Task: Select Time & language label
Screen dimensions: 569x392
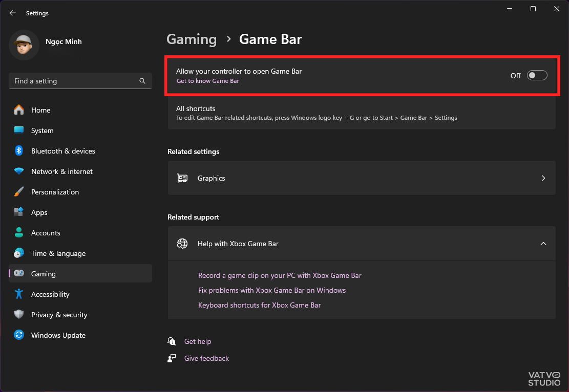Action: [58, 253]
